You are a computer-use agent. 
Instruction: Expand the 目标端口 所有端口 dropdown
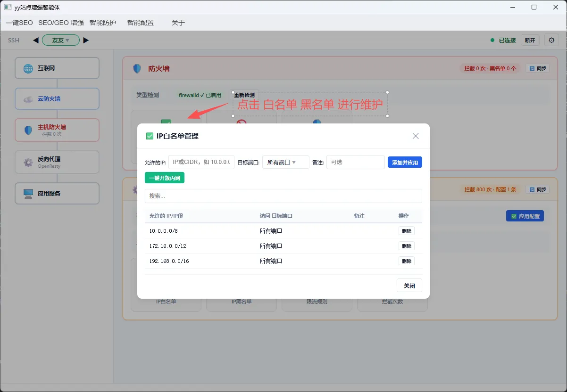pos(285,162)
